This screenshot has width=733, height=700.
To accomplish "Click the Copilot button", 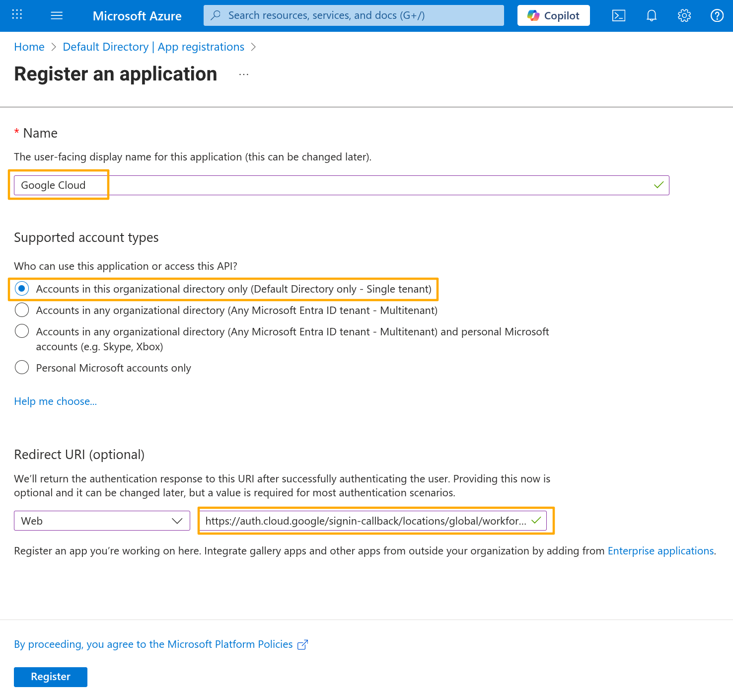I will 553,15.
